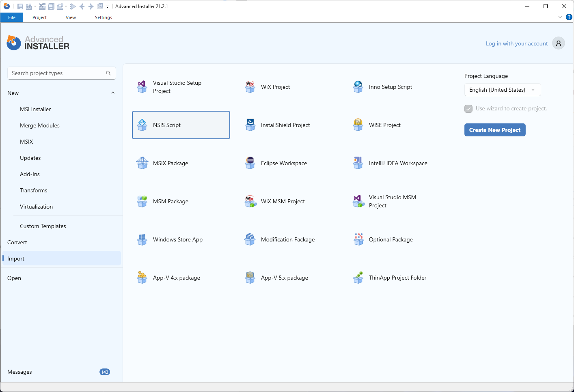This screenshot has width=574, height=392.
Task: Open the Messages panel
Action: click(x=19, y=372)
